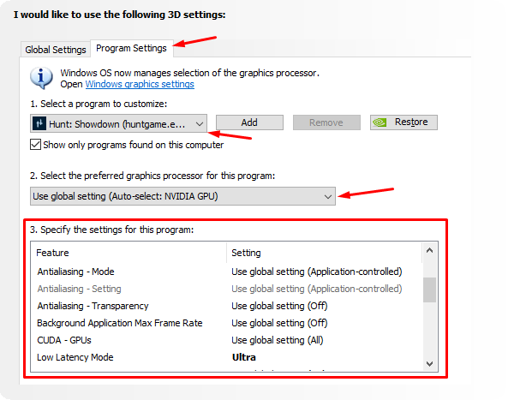532x400 pixels.
Task: Click Antialiasing - Mode setting value
Action: click(x=317, y=272)
